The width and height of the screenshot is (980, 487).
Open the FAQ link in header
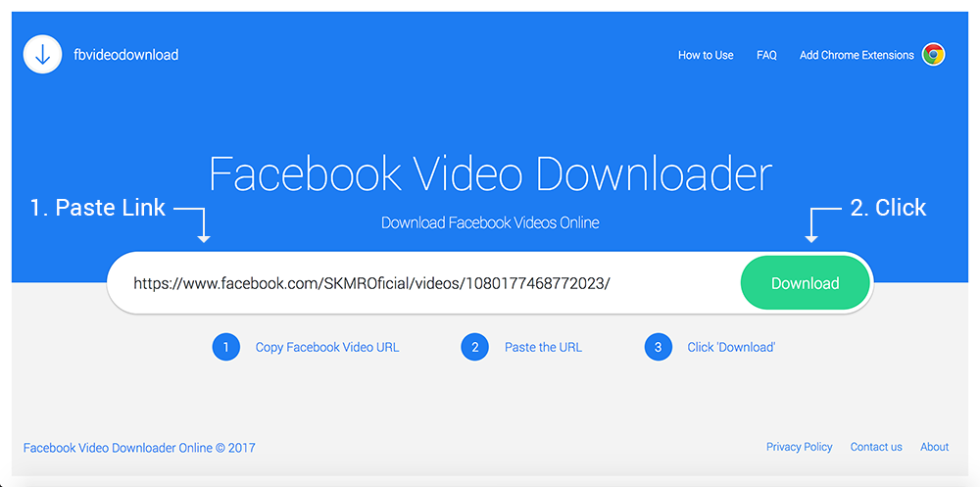click(766, 55)
